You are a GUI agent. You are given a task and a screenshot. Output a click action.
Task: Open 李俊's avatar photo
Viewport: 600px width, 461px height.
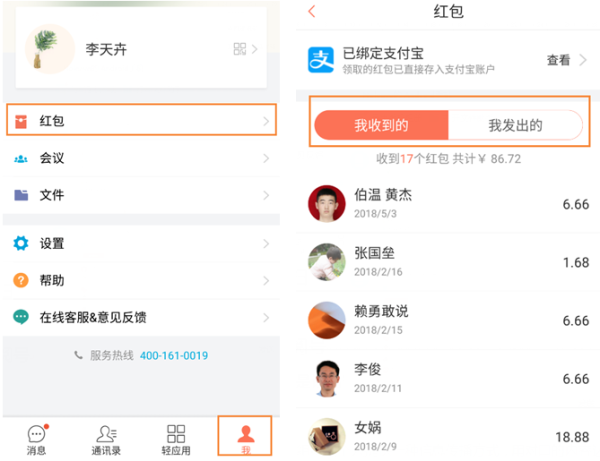327,378
